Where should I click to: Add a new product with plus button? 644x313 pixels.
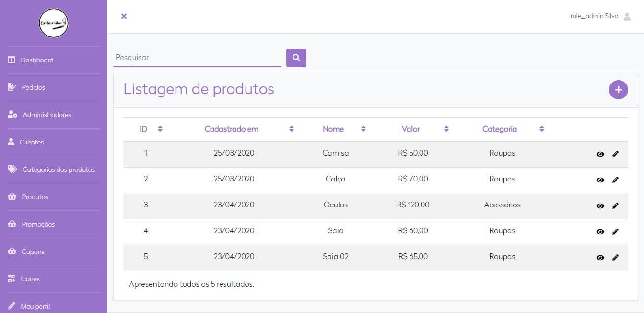[x=618, y=90]
